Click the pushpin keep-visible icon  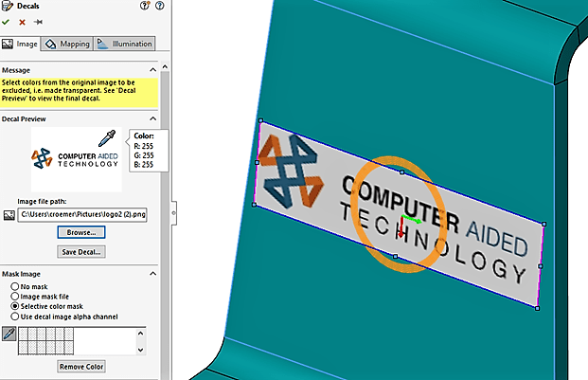click(x=38, y=22)
